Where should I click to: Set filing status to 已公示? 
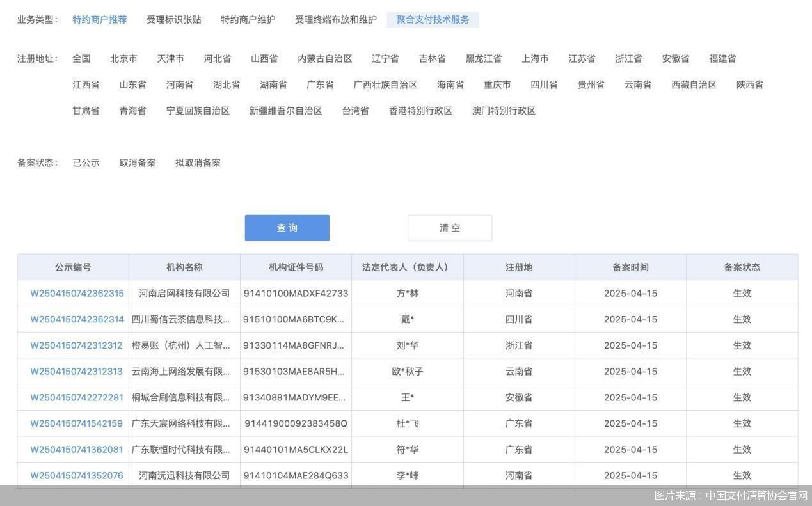pyautogui.click(x=86, y=162)
